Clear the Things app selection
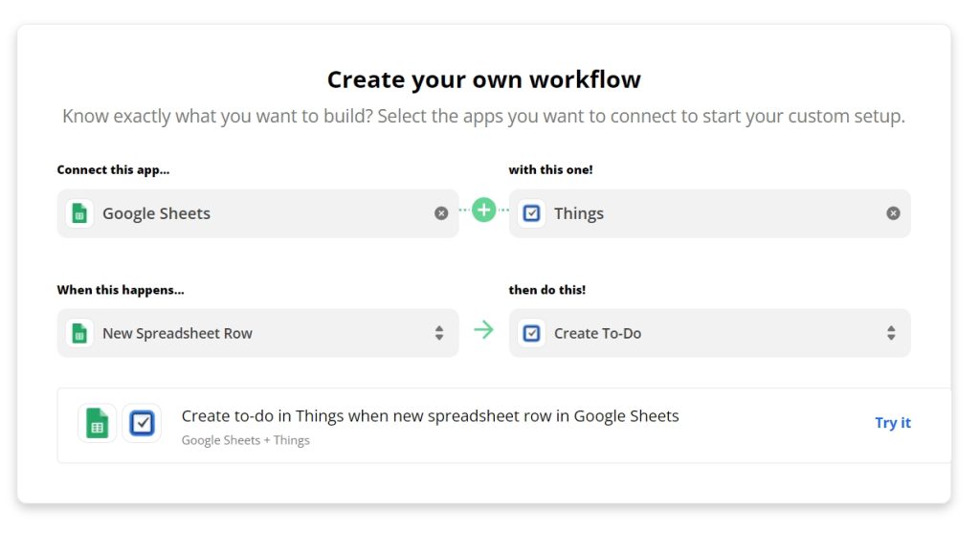The image size is (980, 533). click(x=893, y=213)
